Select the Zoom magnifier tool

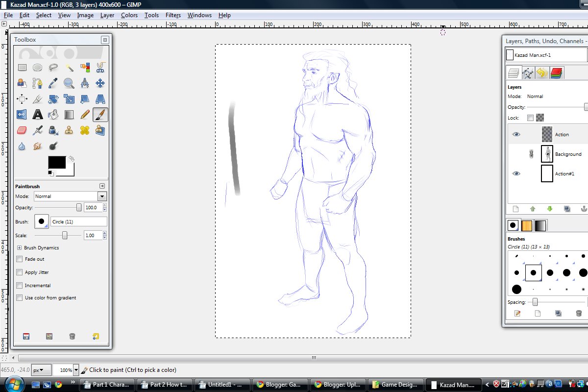pos(69,83)
